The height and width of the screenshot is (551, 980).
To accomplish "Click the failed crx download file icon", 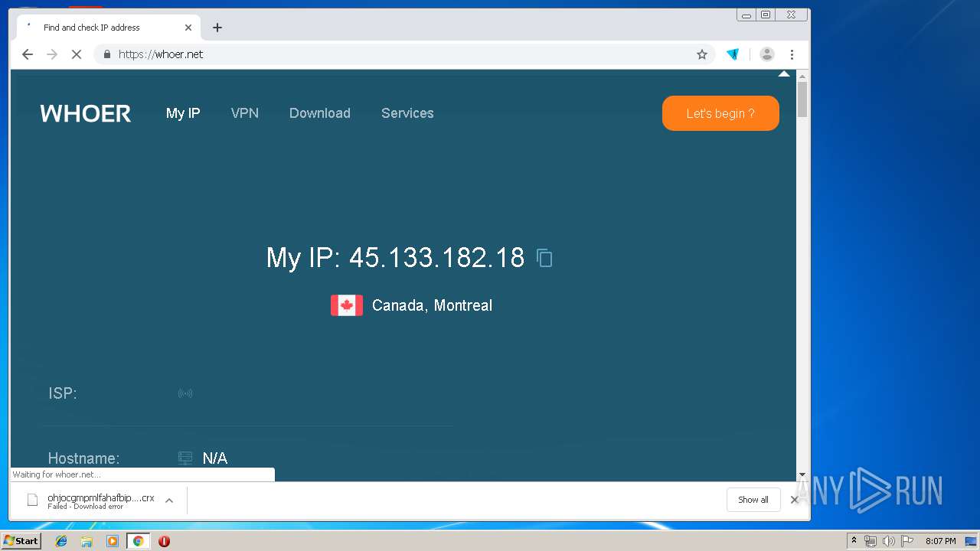I will pos(32,500).
